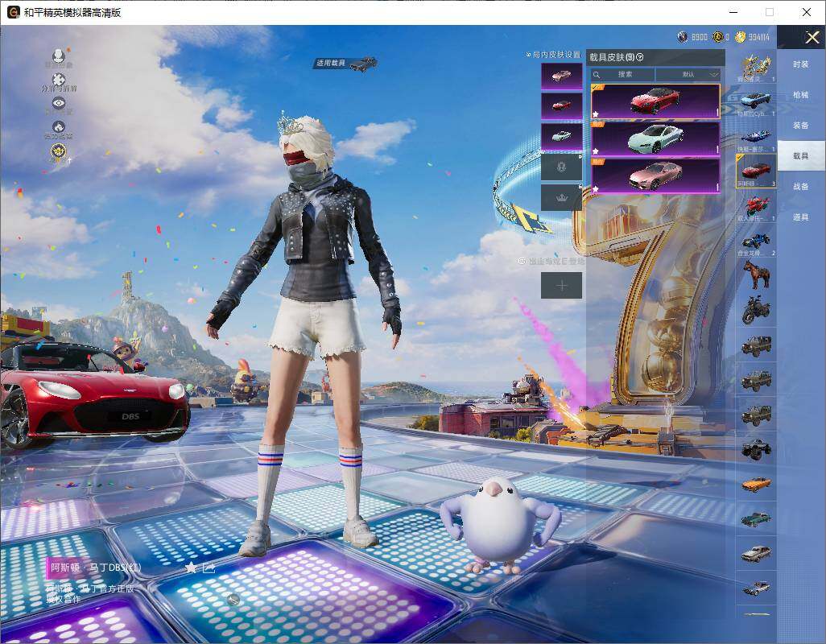Click the gold coin 394114 balance

(x=752, y=37)
